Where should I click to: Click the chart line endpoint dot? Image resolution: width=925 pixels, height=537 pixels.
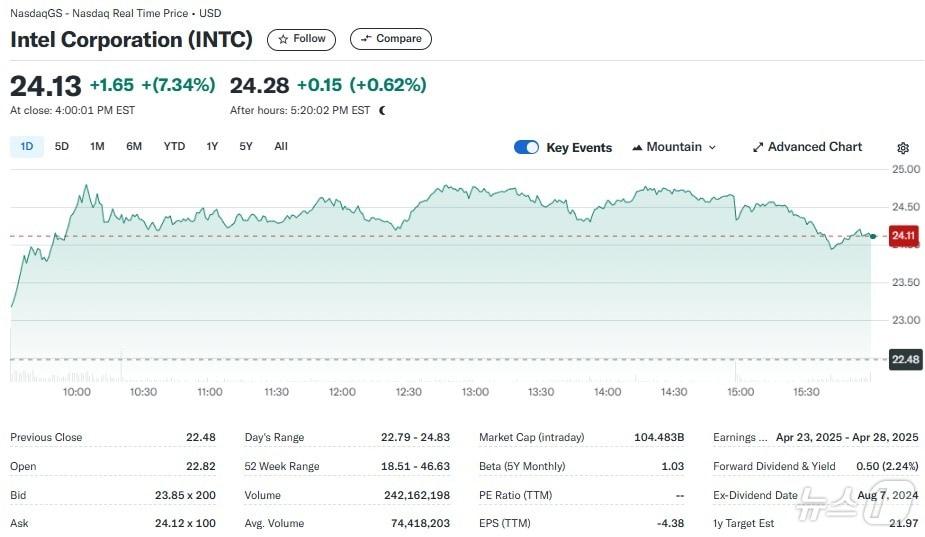pos(873,236)
